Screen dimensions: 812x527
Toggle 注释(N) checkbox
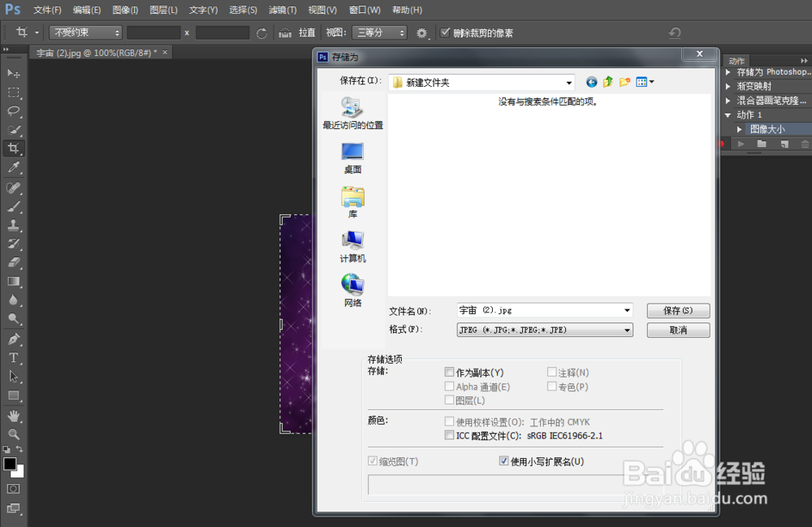point(552,372)
